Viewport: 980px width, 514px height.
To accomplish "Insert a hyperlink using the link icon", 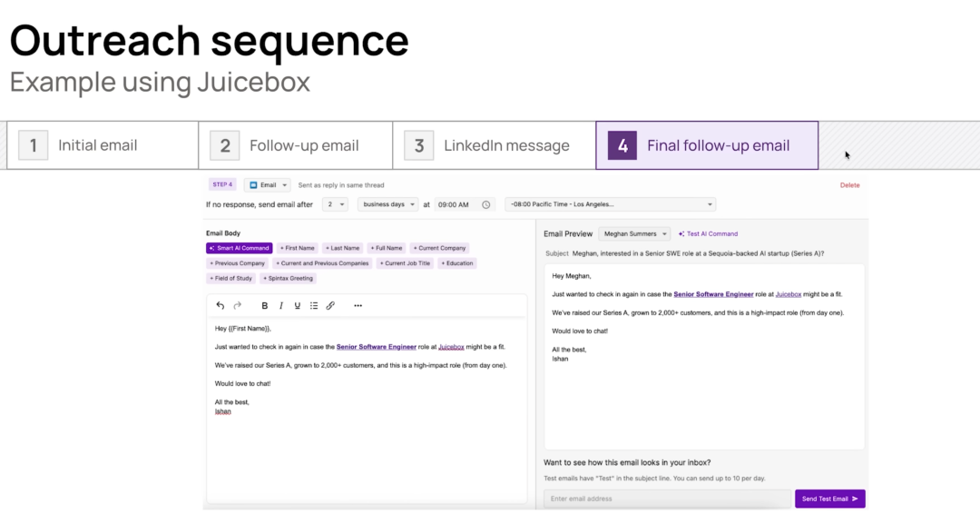I will click(x=330, y=306).
